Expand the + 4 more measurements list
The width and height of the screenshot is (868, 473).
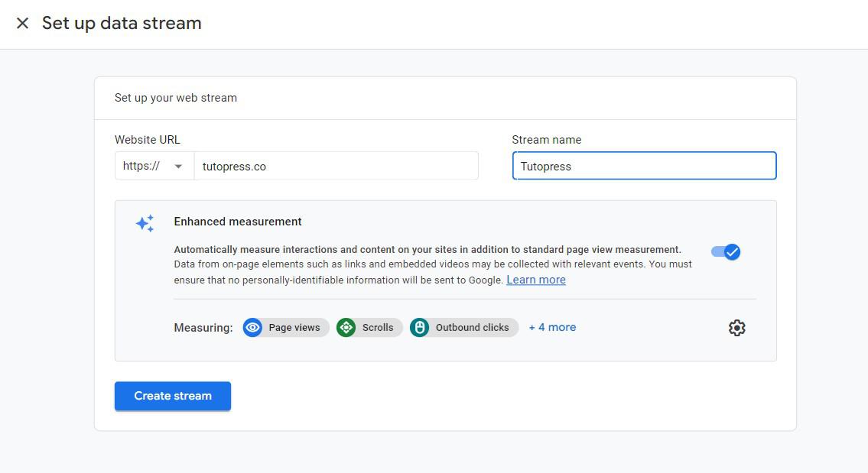(552, 327)
